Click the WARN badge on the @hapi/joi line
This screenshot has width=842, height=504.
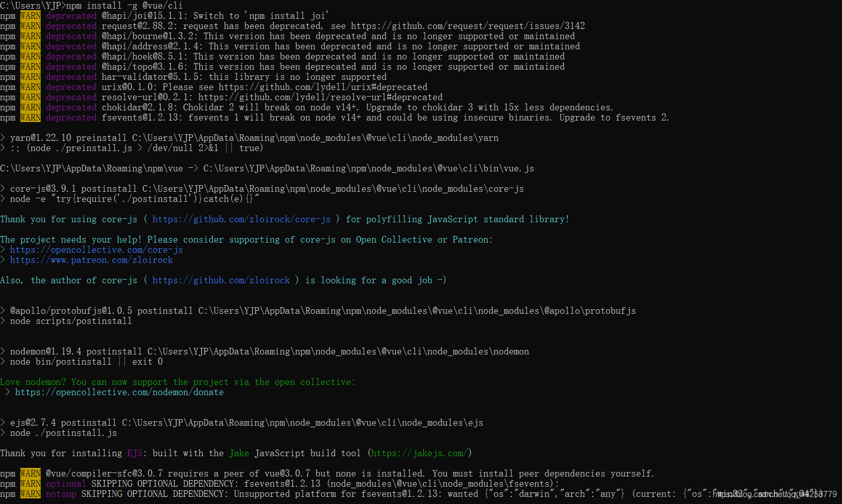pyautogui.click(x=31, y=16)
